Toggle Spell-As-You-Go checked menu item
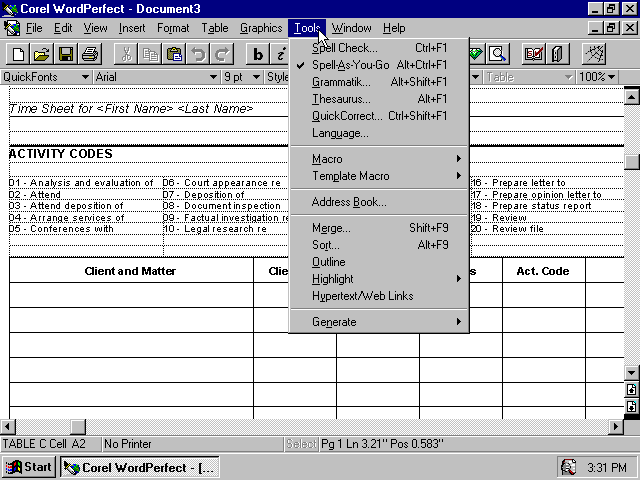This screenshot has height=480, width=640. tap(379, 65)
